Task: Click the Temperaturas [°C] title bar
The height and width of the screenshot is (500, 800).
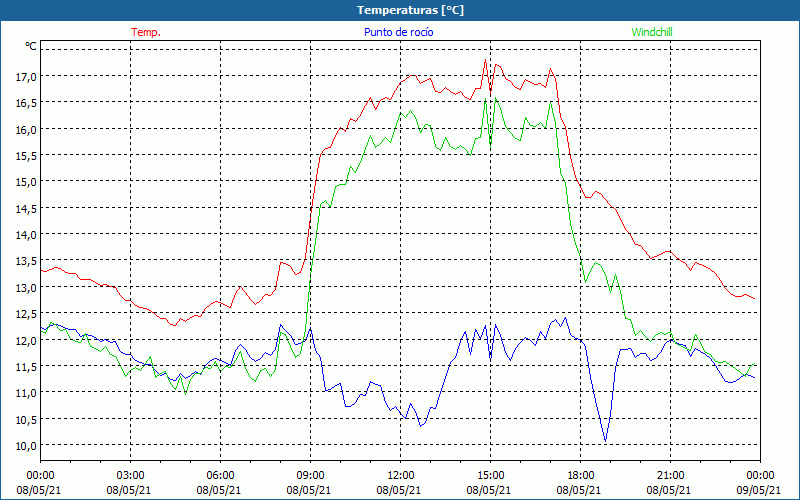Action: point(400,10)
